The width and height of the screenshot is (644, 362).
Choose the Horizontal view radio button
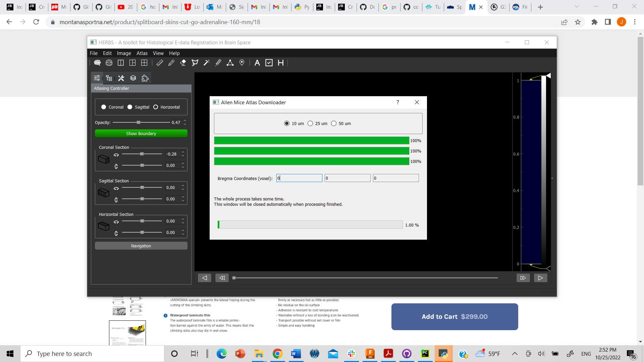[x=156, y=107]
